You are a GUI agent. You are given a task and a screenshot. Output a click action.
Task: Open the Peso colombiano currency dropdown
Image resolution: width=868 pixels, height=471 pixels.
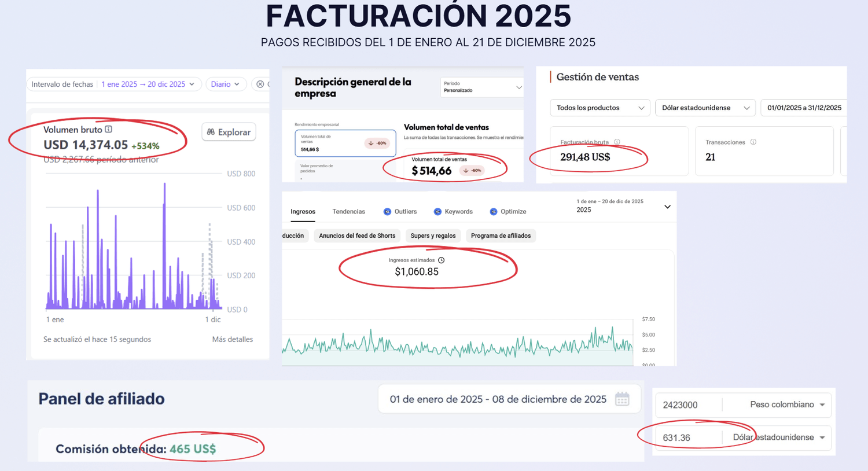click(787, 404)
